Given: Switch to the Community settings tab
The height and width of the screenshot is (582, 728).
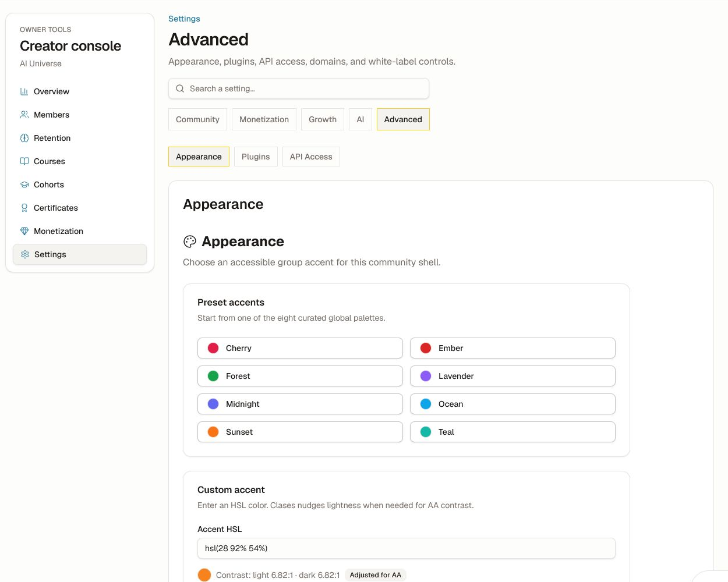Looking at the screenshot, I should 197,119.
